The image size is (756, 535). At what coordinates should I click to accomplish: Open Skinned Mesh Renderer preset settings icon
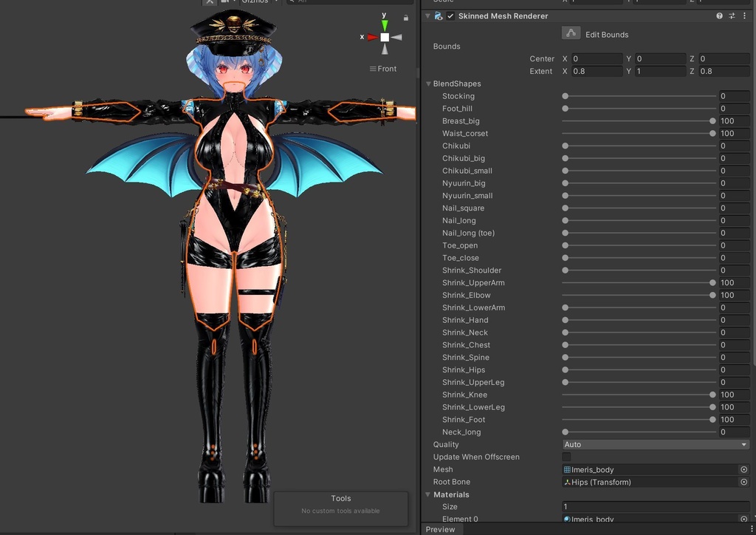pyautogui.click(x=732, y=16)
